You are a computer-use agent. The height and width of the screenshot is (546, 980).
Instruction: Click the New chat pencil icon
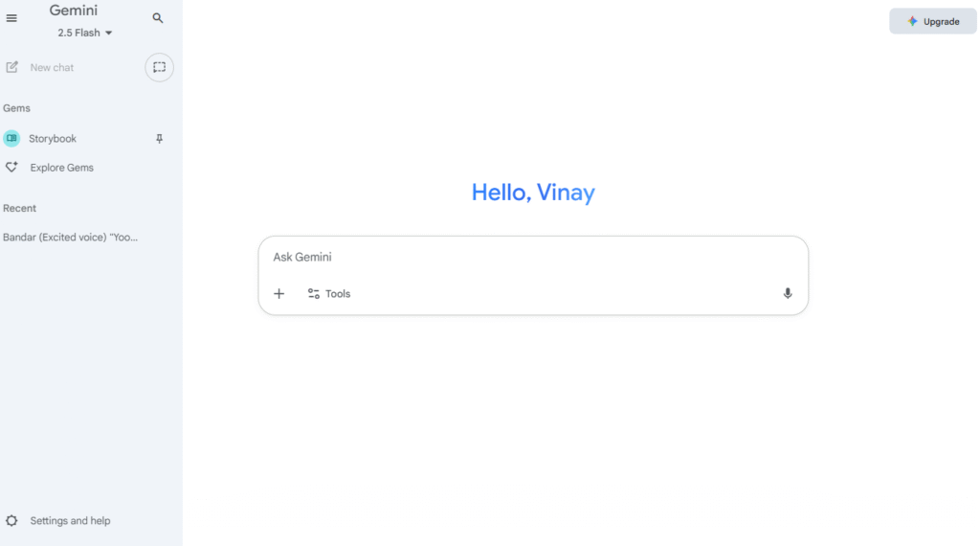tap(11, 67)
